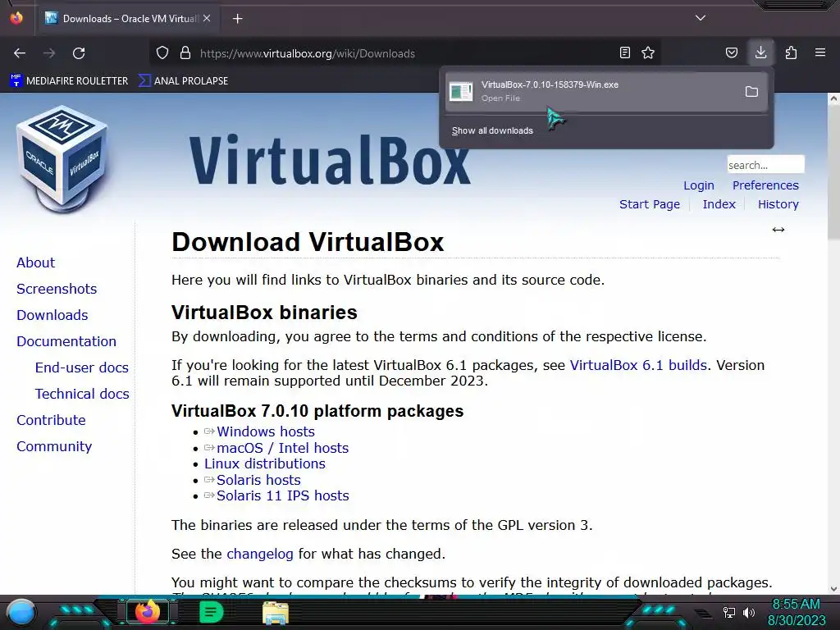Click the scrollbar up arrow
The width and height of the screenshot is (840, 630).
833,98
